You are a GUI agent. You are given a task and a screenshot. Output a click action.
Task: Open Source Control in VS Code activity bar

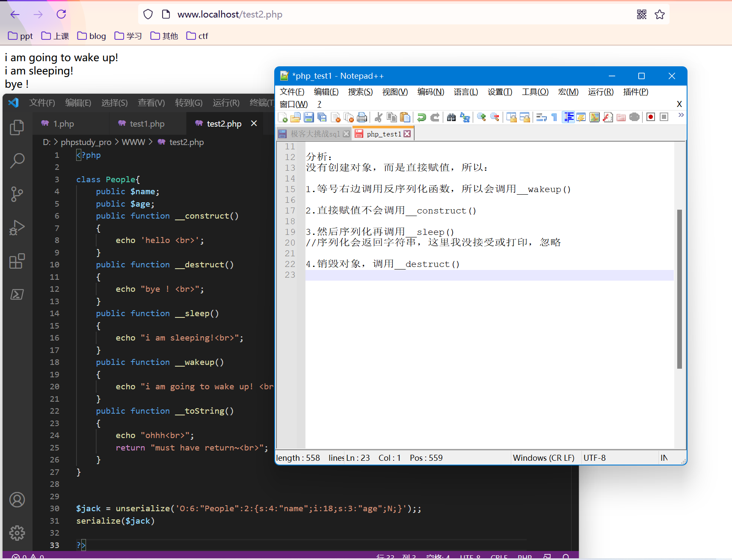(17, 194)
